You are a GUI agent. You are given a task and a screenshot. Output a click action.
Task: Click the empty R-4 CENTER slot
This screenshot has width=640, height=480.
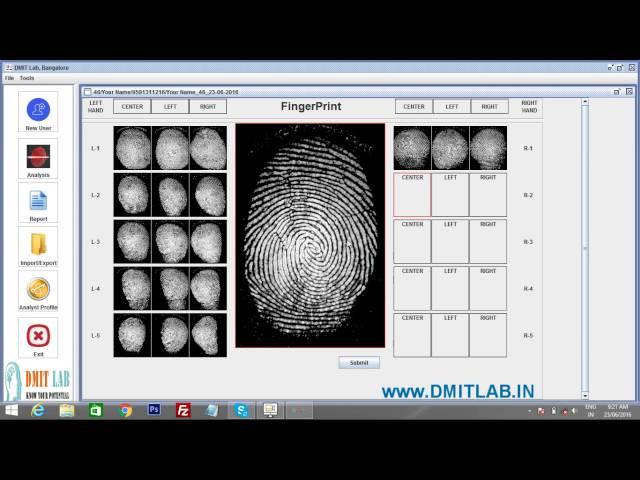pyautogui.click(x=412, y=289)
